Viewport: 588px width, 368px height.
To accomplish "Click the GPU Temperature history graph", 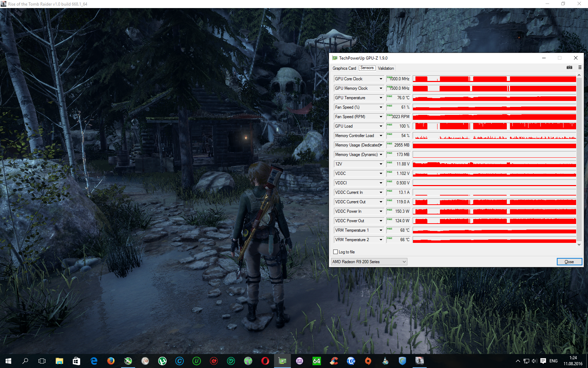I will coord(494,98).
